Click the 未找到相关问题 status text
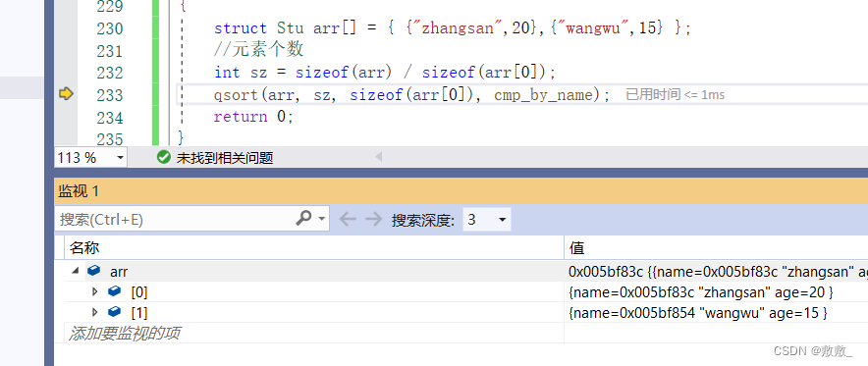This screenshot has width=868, height=366. (x=225, y=158)
